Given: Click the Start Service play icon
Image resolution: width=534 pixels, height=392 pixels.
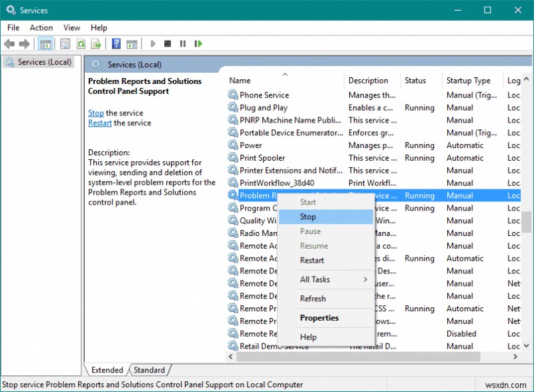Looking at the screenshot, I should pos(153,43).
